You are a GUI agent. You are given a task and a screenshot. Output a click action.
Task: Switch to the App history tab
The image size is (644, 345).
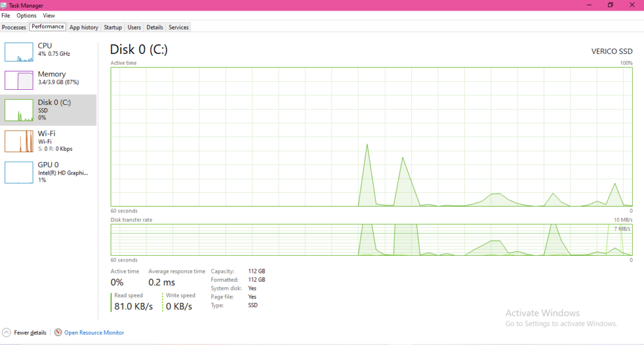84,28
